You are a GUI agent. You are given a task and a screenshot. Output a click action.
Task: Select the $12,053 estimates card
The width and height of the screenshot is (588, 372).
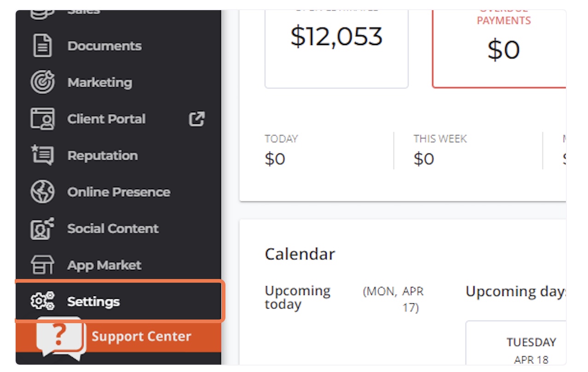coord(336,48)
